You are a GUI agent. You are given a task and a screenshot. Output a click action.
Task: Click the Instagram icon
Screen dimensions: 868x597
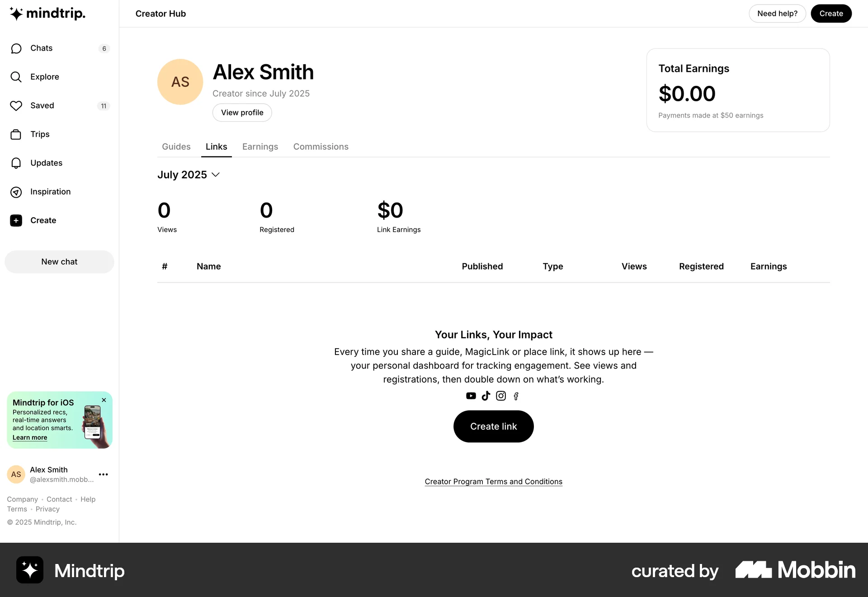(501, 396)
